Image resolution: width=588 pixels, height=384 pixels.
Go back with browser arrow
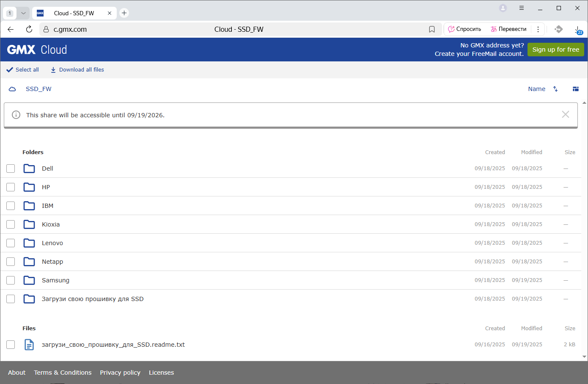click(11, 29)
